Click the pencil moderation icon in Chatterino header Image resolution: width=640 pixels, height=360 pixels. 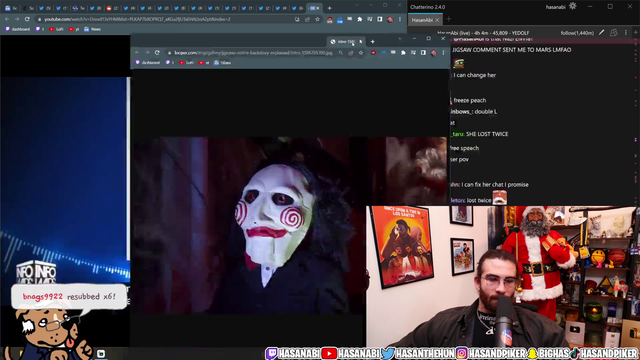(601, 33)
